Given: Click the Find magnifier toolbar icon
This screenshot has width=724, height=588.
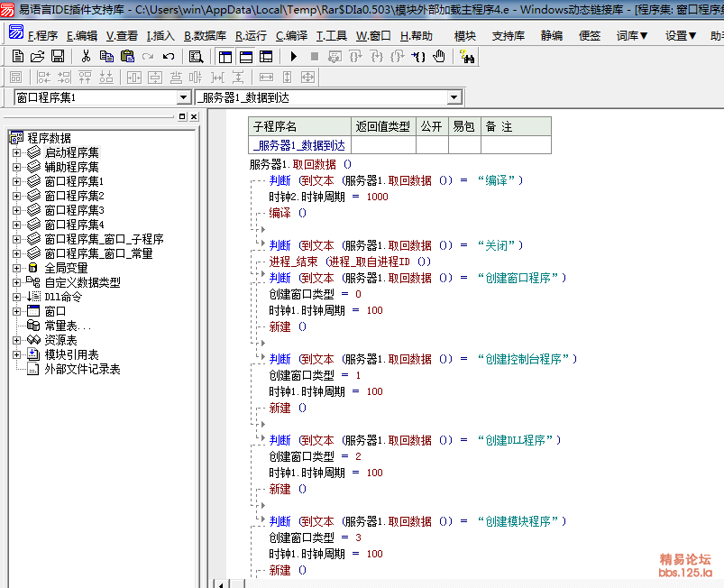Looking at the screenshot, I should point(197,56).
